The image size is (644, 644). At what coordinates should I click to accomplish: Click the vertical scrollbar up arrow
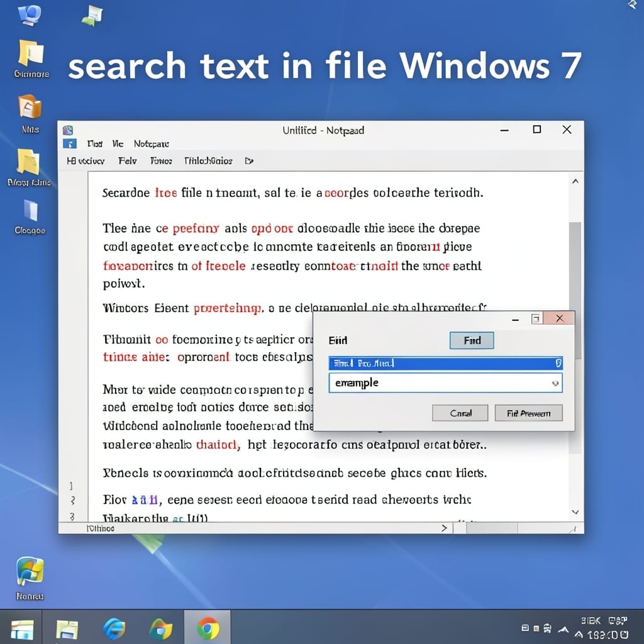[x=575, y=181]
